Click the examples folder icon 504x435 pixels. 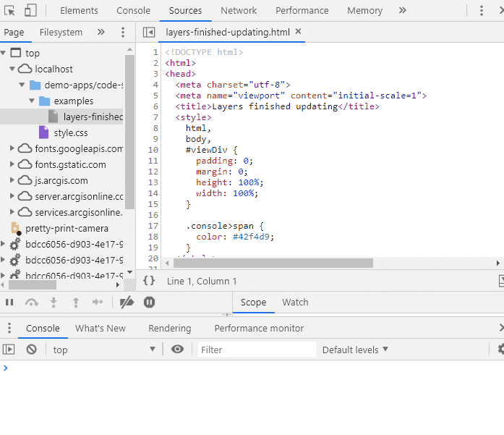(x=44, y=101)
